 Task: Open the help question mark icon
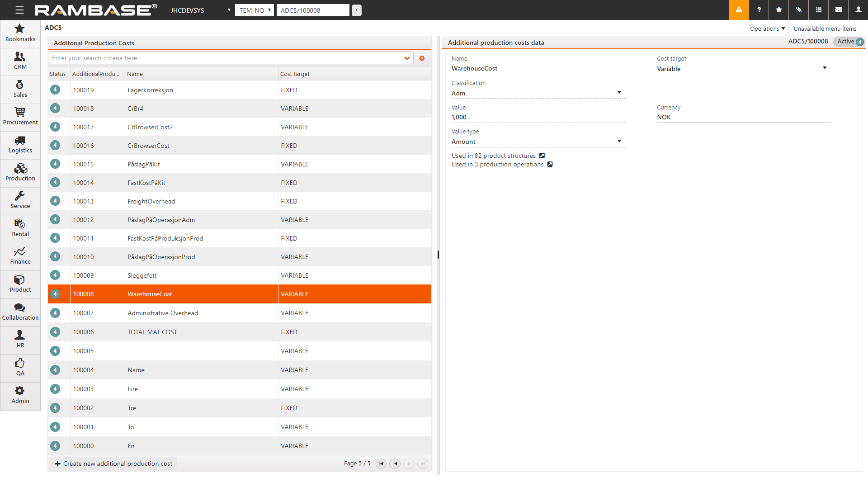759,10
